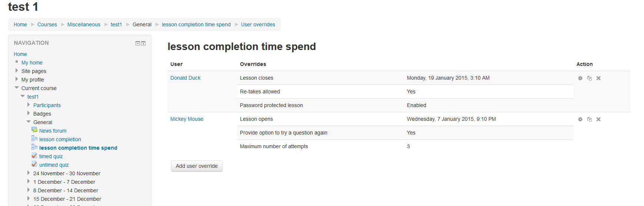The width and height of the screenshot is (644, 206).
Task: Copy Donald Duck's override using duplicate icon
Action: pos(590,78)
